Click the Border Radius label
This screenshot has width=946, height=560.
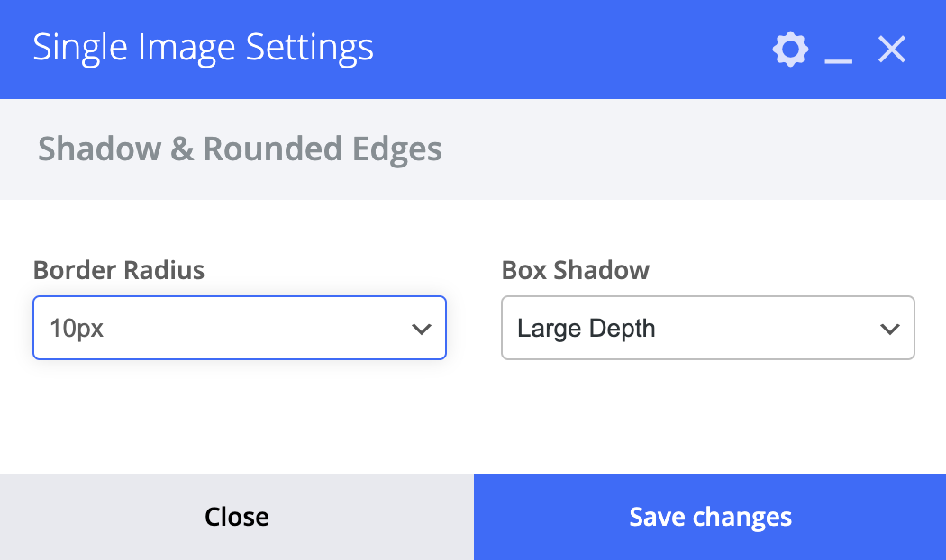click(x=119, y=270)
